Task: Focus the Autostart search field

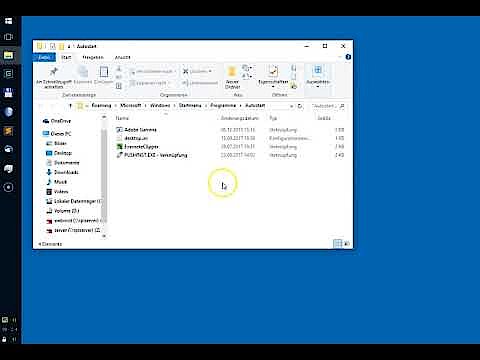Action: pyautogui.click(x=327, y=106)
